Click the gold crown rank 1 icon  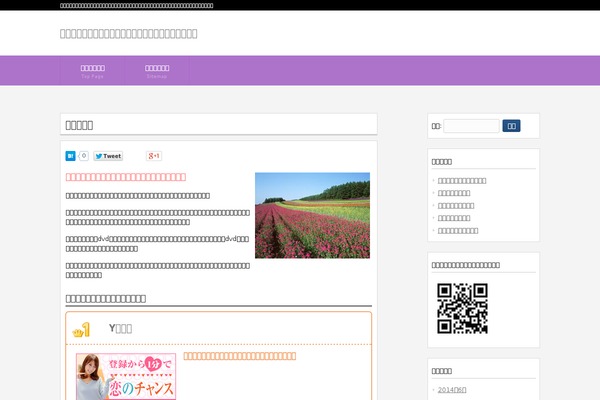[x=81, y=330]
